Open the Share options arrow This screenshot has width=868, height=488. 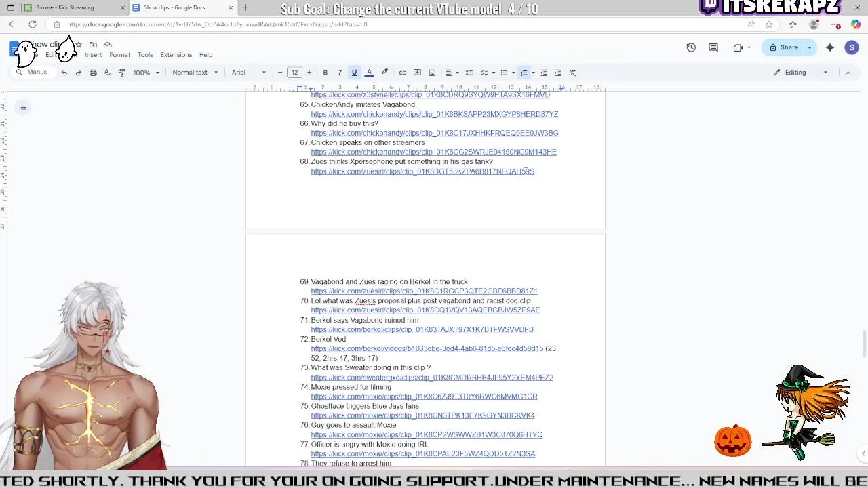point(809,47)
